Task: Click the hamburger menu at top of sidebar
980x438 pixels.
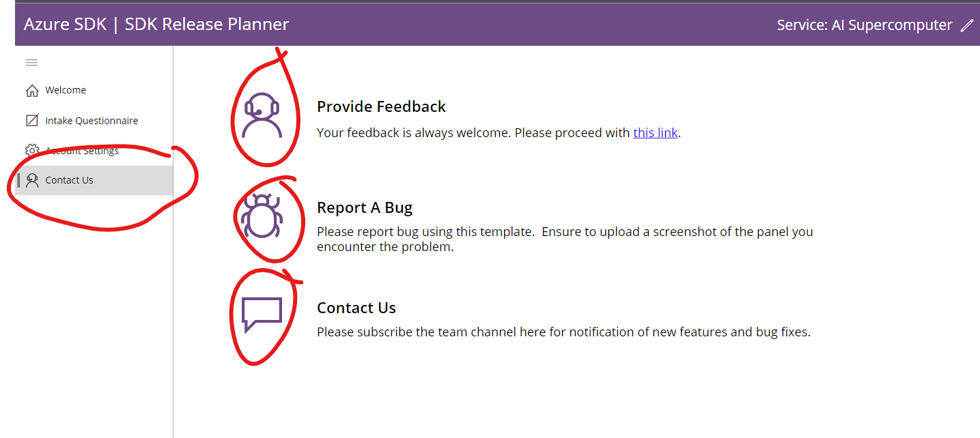Action: pos(31,62)
